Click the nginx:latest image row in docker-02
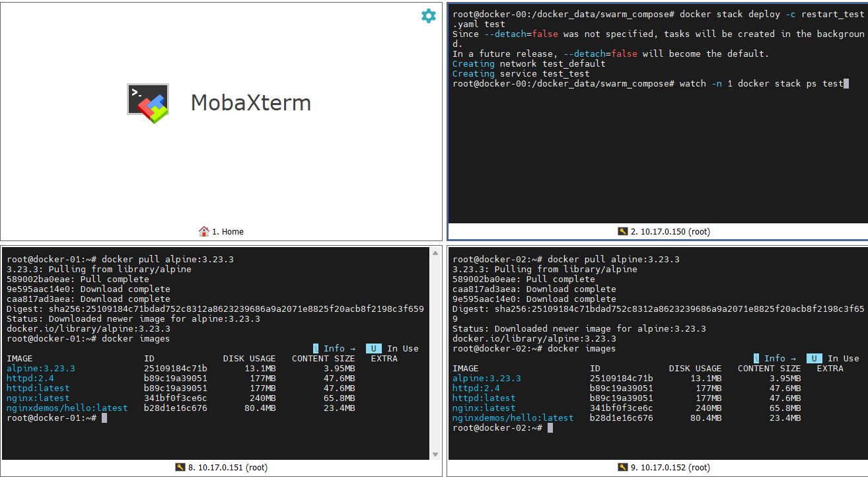 point(627,408)
